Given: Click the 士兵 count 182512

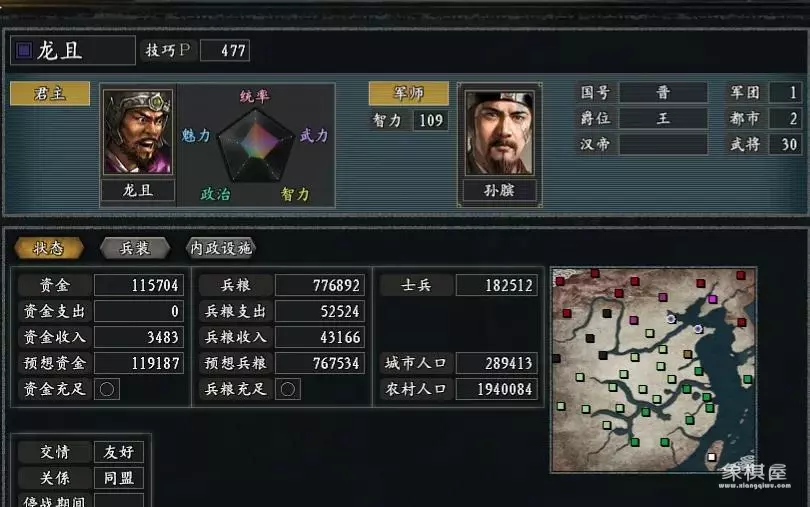Looking at the screenshot, I should [496, 285].
